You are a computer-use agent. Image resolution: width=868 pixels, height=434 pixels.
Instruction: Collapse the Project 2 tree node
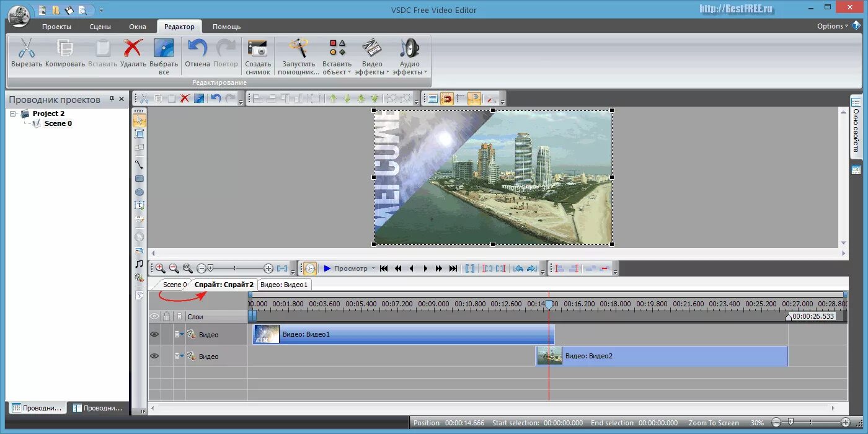[x=12, y=113]
